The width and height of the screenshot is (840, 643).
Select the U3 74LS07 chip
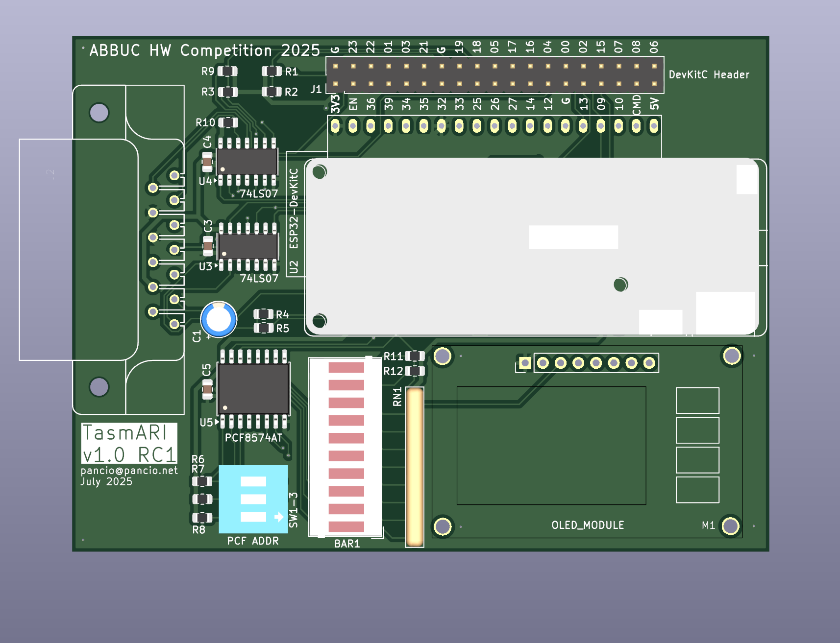coord(248,246)
